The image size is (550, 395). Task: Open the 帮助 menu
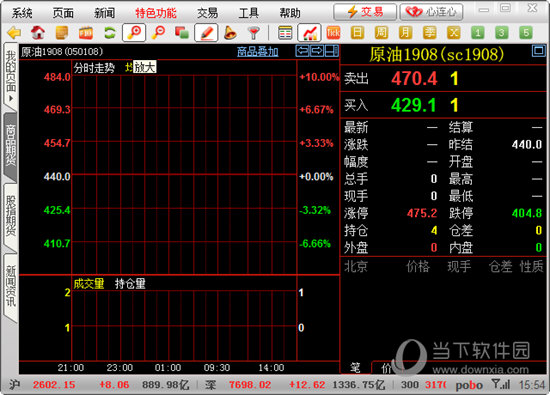point(290,13)
